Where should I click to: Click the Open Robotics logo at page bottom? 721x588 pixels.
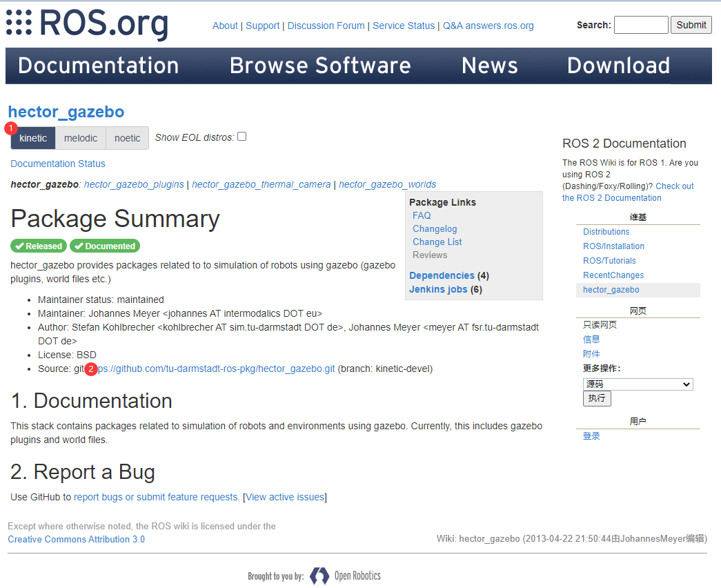(319, 576)
